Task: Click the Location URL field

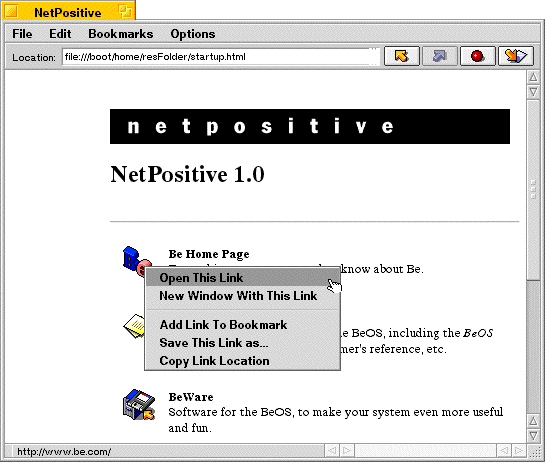Action: [220, 56]
